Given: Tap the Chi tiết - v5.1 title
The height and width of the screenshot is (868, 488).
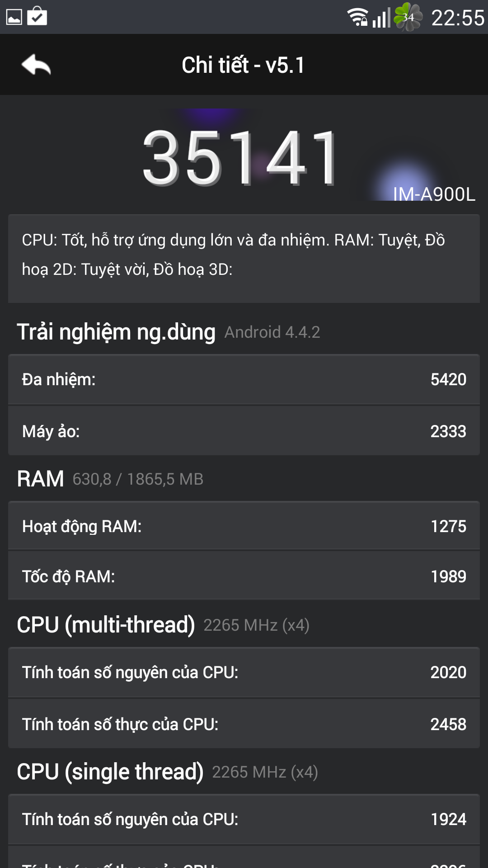Looking at the screenshot, I should [243, 65].
